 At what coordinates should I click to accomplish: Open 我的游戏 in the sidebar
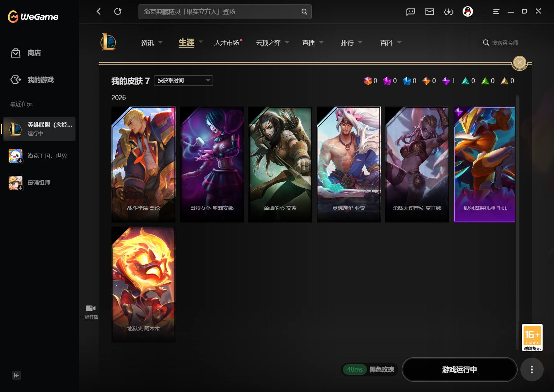coord(32,80)
